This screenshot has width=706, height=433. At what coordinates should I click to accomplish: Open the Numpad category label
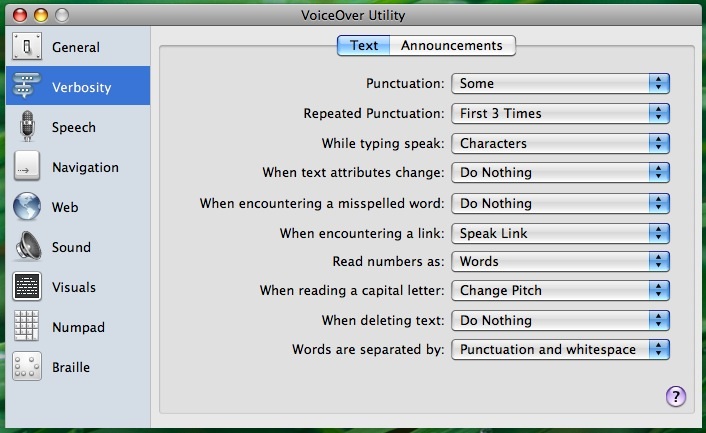click(x=78, y=327)
